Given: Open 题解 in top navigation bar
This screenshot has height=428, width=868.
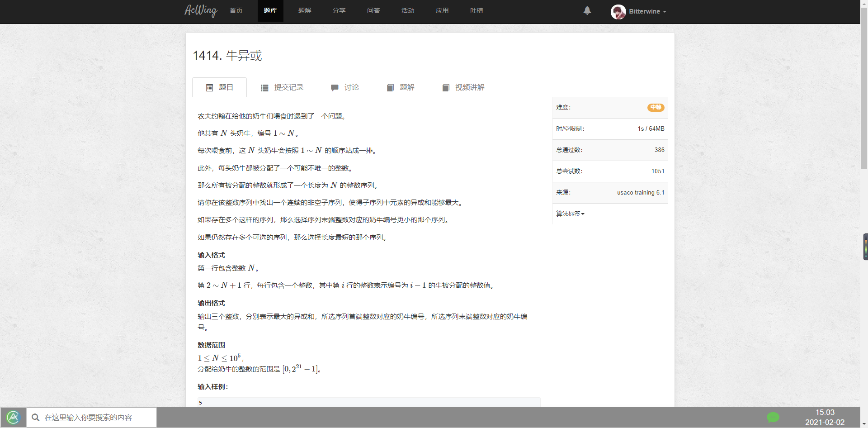Looking at the screenshot, I should 305,10.
